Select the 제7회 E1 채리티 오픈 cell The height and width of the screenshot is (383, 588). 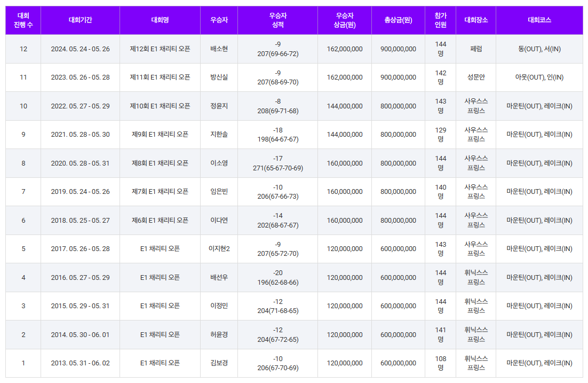(x=160, y=191)
